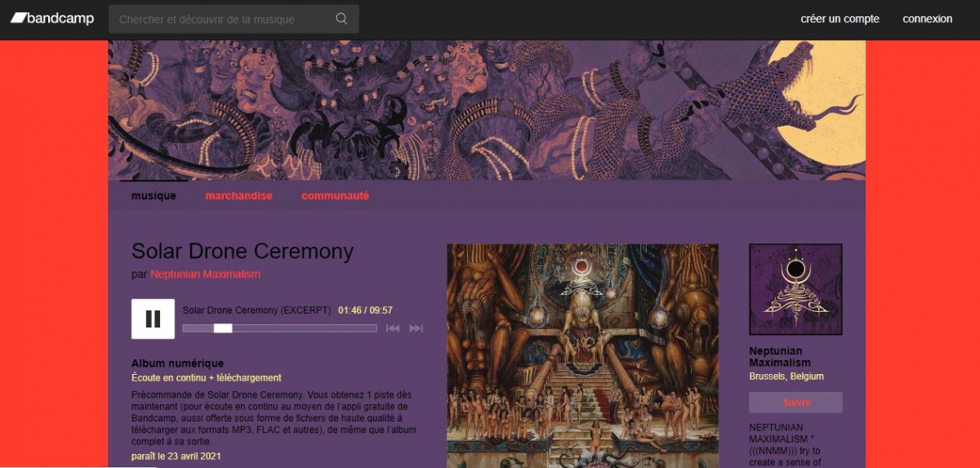This screenshot has height=468, width=980.
Task: Open the créer un compte link
Action: pos(840,19)
